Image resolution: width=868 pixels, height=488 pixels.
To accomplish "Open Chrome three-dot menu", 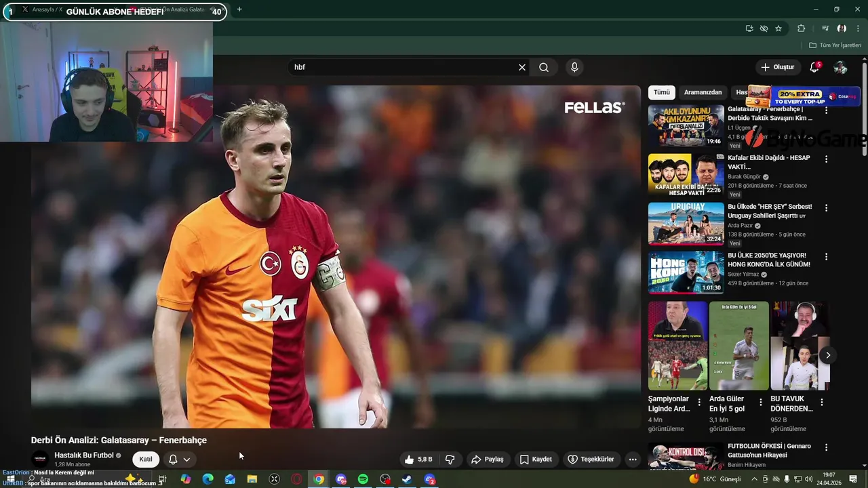I will (858, 28).
